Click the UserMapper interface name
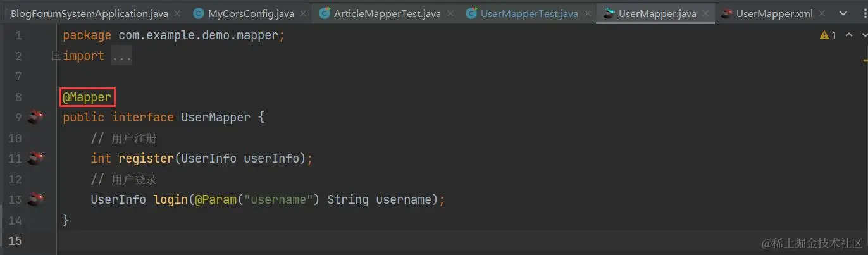The image size is (868, 255). [216, 118]
